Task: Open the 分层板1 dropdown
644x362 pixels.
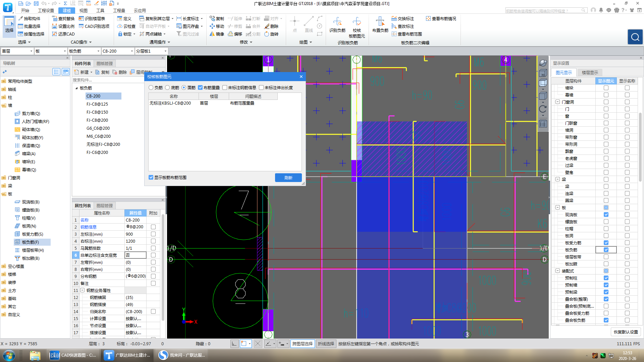Action: point(151,51)
